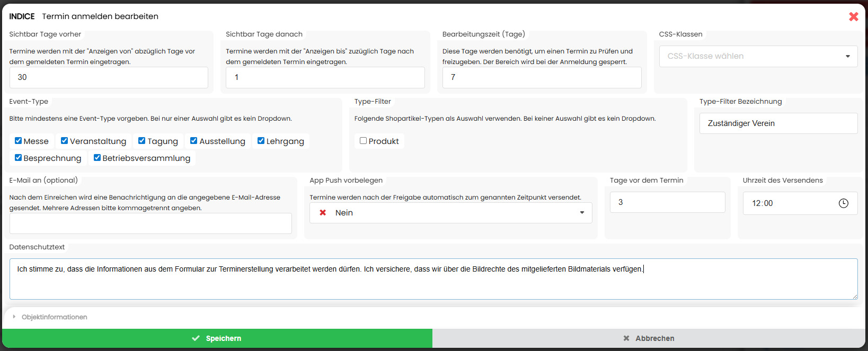Screen dimensions: 868x351
Task: Toggle the Lehrgang checkbox
Action: [x=261, y=141]
